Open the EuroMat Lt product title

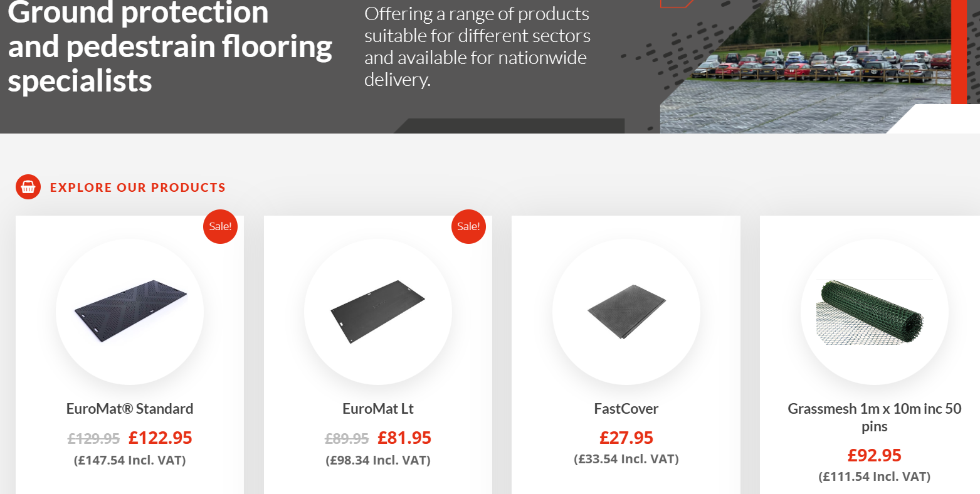tap(378, 409)
